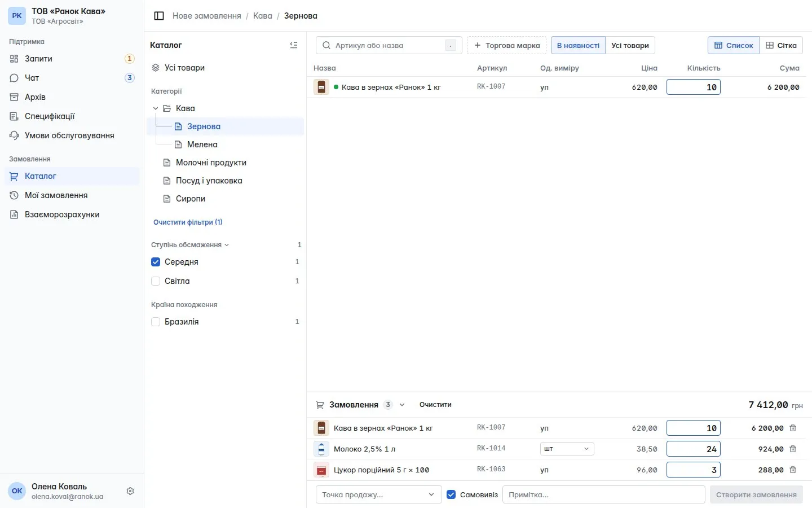Open Молоко 2,5% product thumbnail in order
Screen dimensions: 812x508
(321, 449)
